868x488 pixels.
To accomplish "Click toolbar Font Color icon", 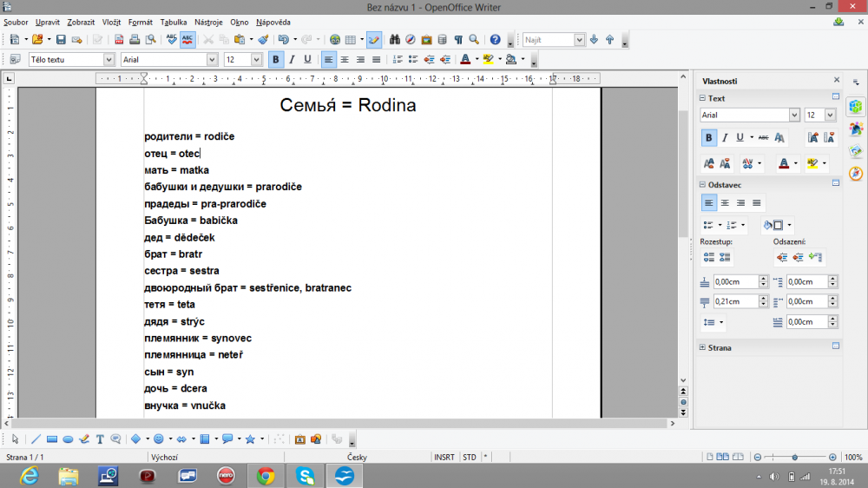I will pyautogui.click(x=465, y=59).
